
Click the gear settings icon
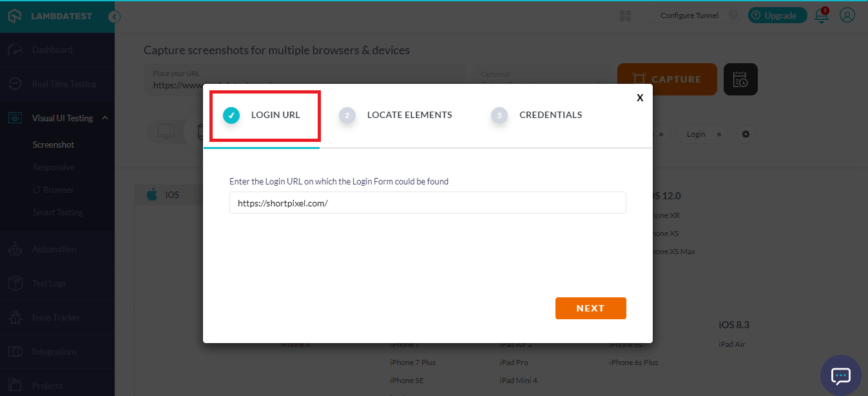pos(746,134)
